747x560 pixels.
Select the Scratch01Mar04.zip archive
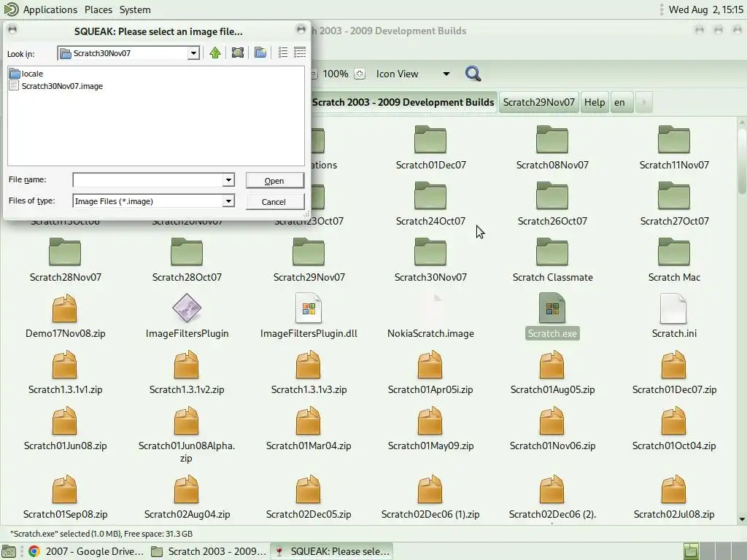(309, 429)
